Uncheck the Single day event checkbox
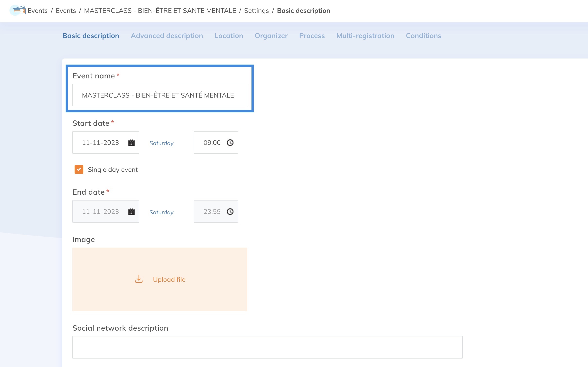Screen dimensions: 588x367 pyautogui.click(x=79, y=169)
